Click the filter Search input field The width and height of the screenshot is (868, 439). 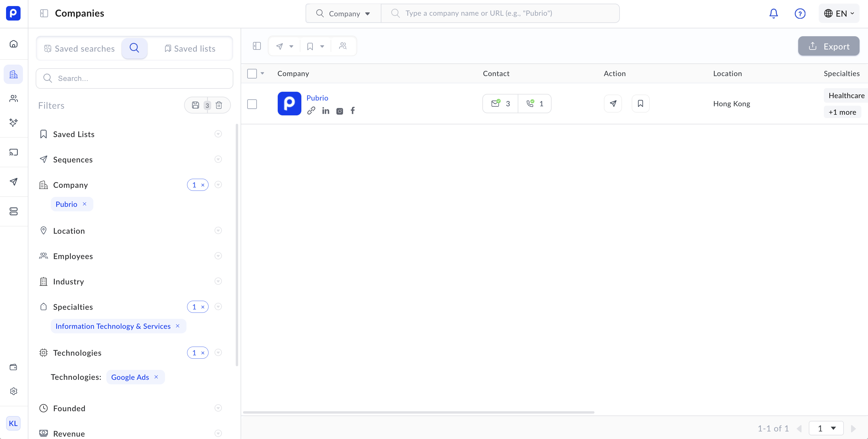pos(135,79)
